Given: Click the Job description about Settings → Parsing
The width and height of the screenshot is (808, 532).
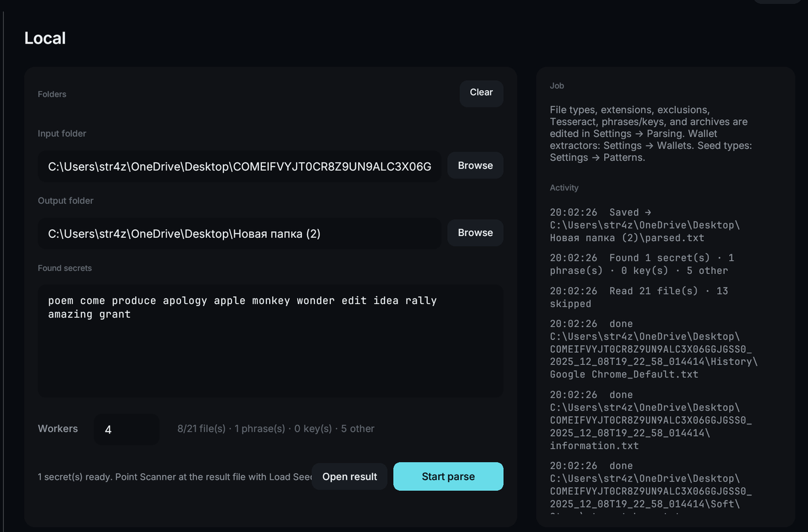Looking at the screenshot, I should (x=651, y=133).
